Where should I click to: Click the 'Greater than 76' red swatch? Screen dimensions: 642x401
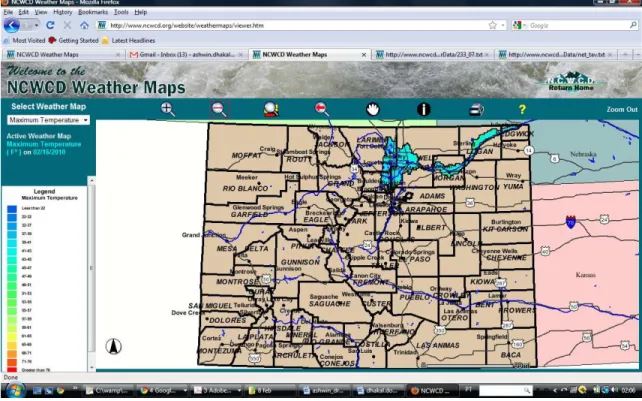(x=12, y=369)
